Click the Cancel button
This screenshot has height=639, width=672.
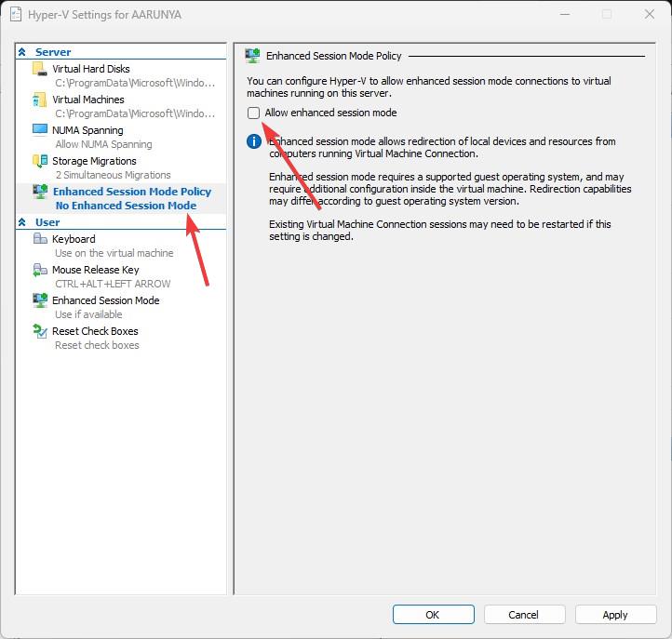(x=525, y=615)
